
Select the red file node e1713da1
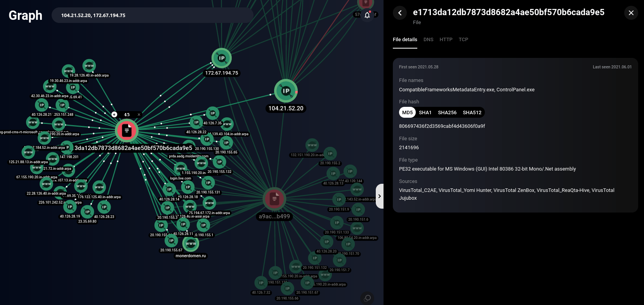click(127, 131)
